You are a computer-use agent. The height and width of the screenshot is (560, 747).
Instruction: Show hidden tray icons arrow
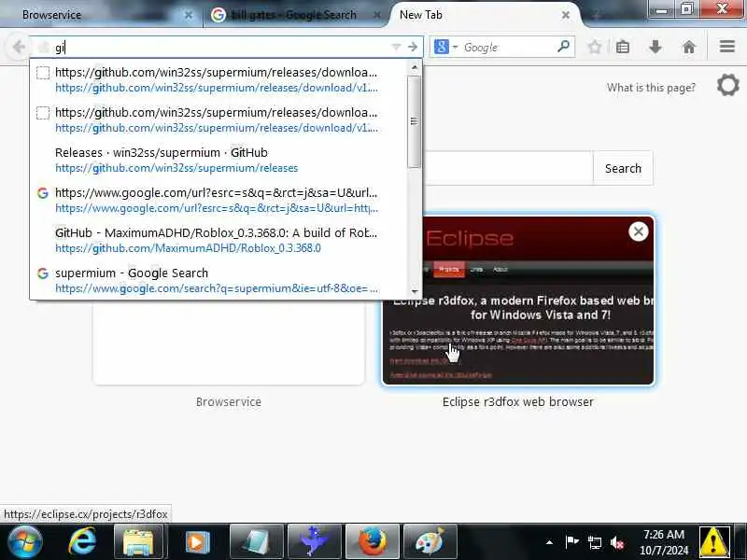(x=549, y=542)
